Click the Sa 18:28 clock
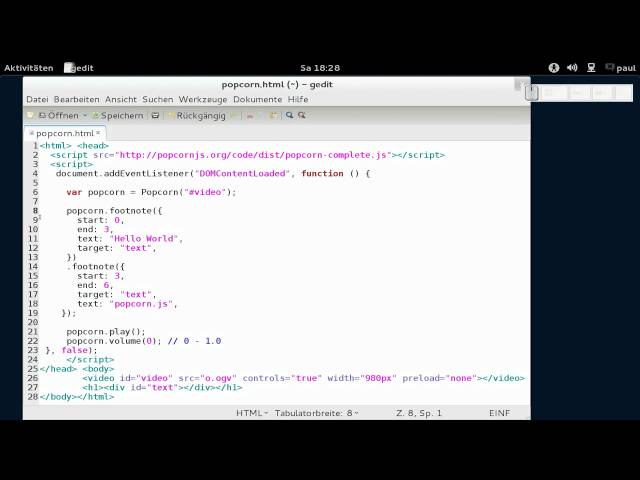640x480 pixels. tap(320, 68)
